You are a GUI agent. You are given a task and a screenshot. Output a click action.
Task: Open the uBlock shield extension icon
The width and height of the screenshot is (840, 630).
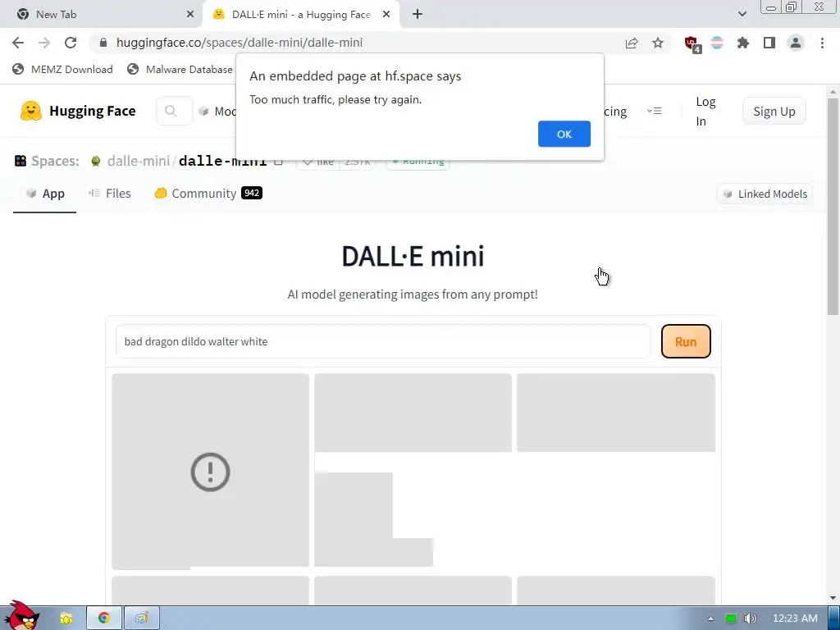[x=692, y=43]
